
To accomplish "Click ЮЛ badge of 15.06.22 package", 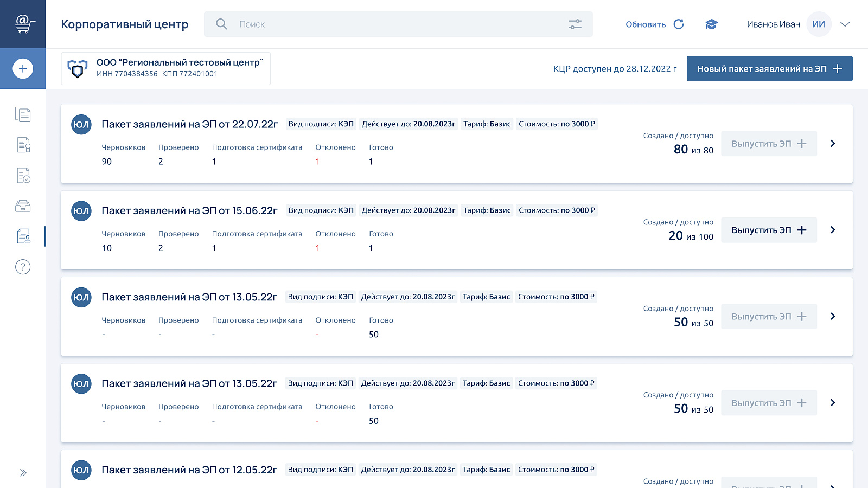I will [x=81, y=211].
